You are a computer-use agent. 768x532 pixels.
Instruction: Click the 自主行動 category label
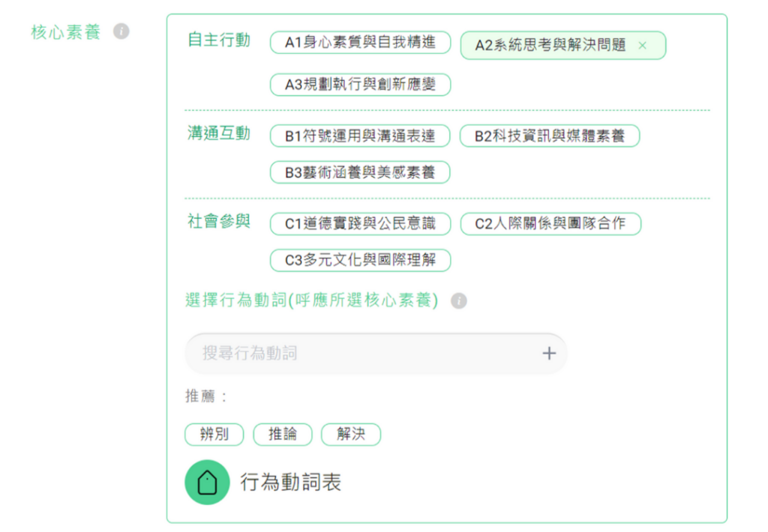(x=219, y=40)
